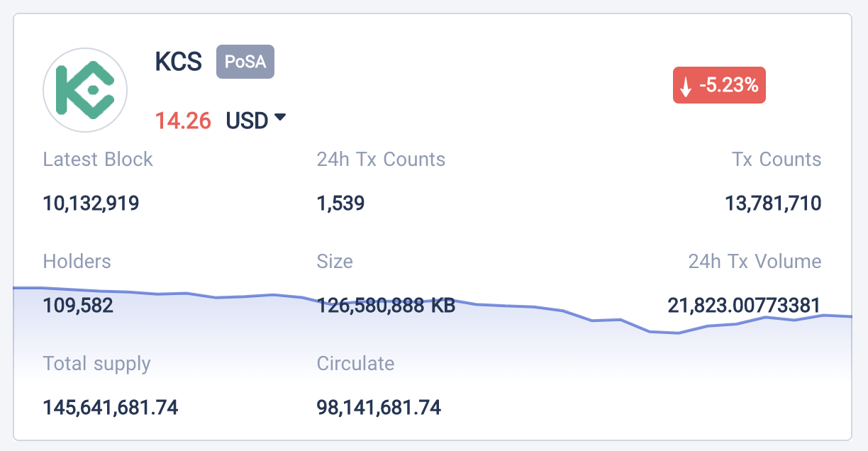Select the USD currency label
Viewport: 868px width, 451px height.
click(247, 121)
